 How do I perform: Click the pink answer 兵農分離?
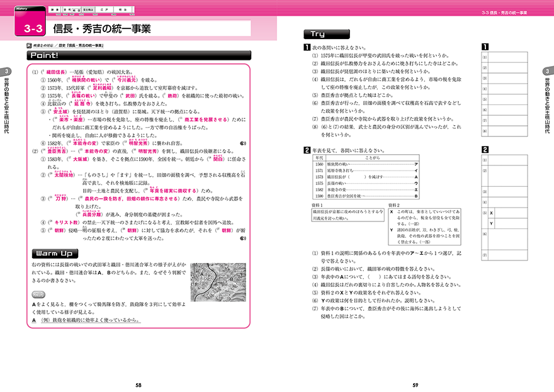tap(92, 215)
